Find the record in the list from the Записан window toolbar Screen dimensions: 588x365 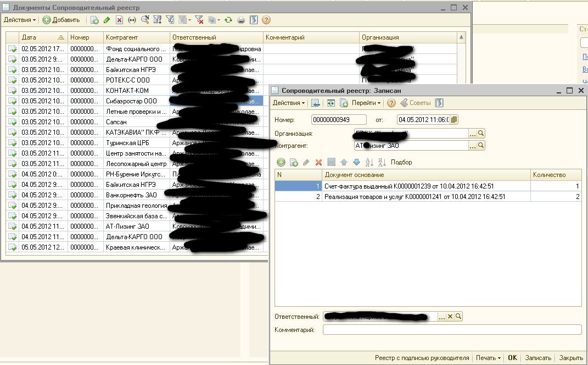(315, 103)
